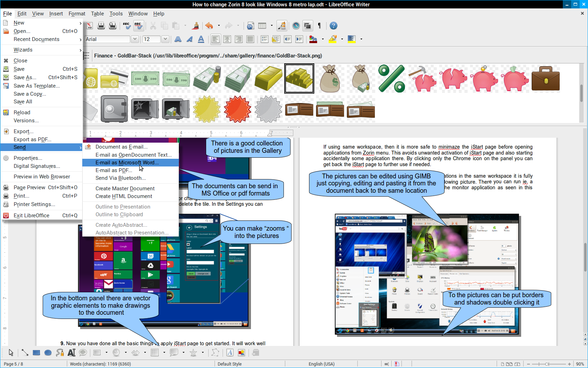Image resolution: width=588 pixels, height=368 pixels.
Task: Select the red starburst gallery thumbnail
Action: click(237, 109)
